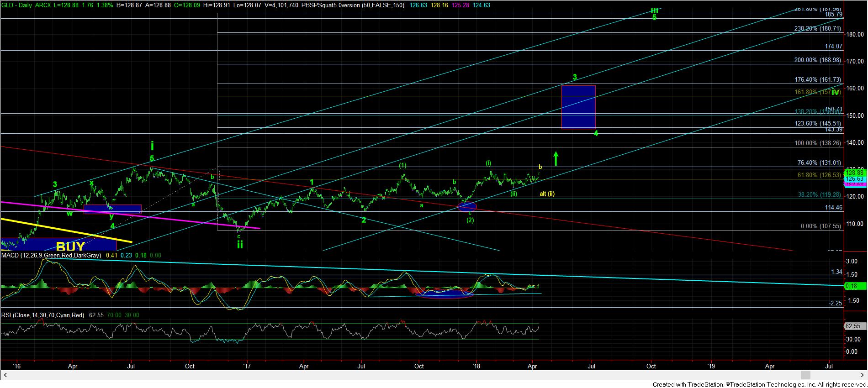This screenshot has width=868, height=388.
Task: Click the green up-arrow drawing object
Action: 556,158
